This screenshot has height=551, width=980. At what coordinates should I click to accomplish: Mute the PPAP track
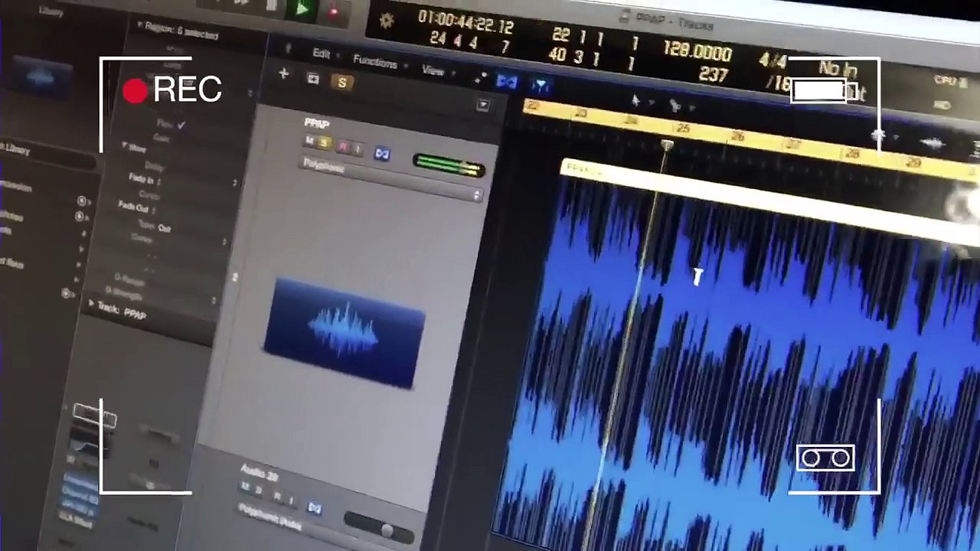[310, 141]
